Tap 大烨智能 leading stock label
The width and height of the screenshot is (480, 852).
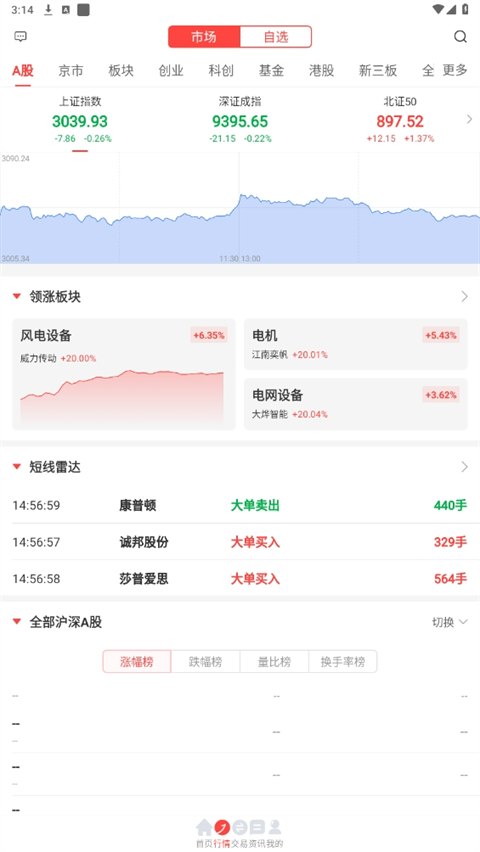270,414
